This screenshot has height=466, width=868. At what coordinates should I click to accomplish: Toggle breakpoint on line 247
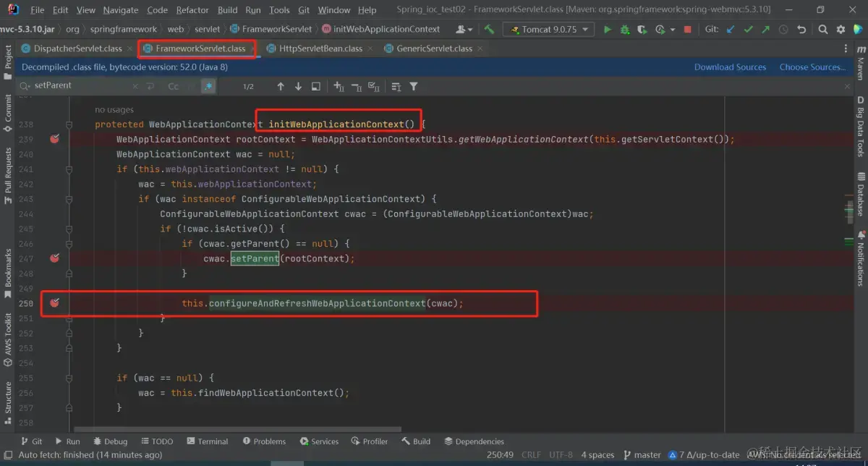coord(54,258)
